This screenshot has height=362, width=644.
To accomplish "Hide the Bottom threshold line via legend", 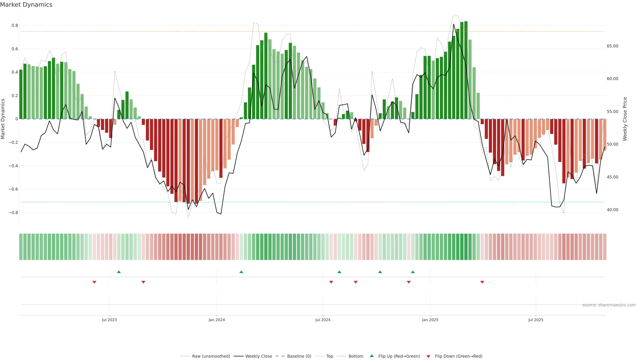I will (356, 356).
